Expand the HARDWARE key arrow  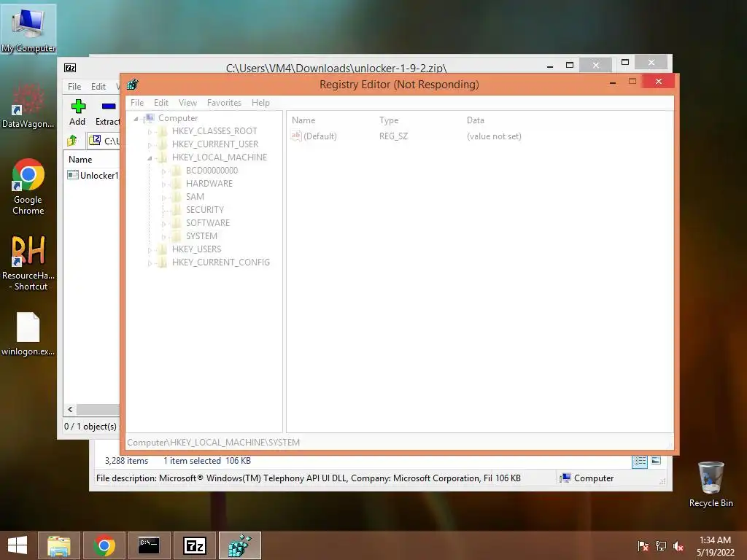(x=163, y=184)
